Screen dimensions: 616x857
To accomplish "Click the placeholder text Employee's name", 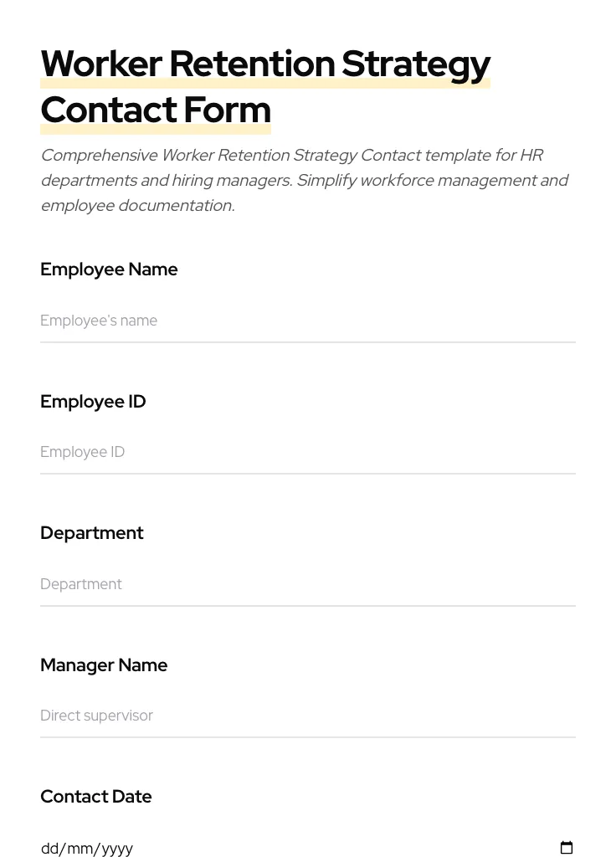I will 99,321.
